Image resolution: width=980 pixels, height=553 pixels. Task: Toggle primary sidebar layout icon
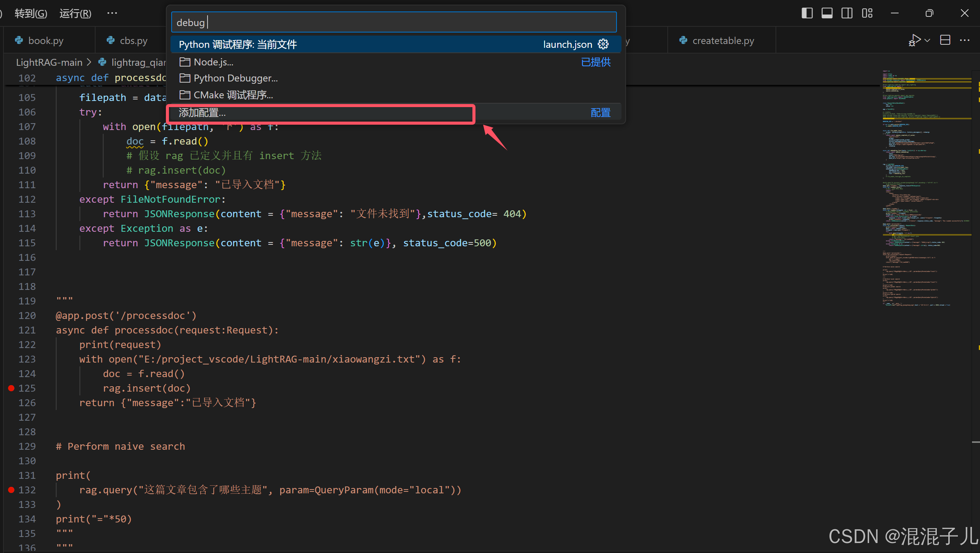point(807,13)
